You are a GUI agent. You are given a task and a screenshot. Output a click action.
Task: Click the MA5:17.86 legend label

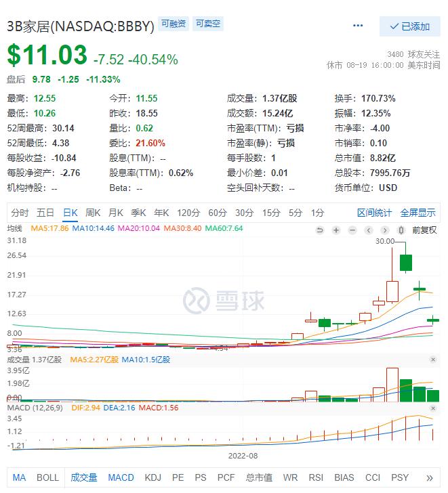point(49,228)
